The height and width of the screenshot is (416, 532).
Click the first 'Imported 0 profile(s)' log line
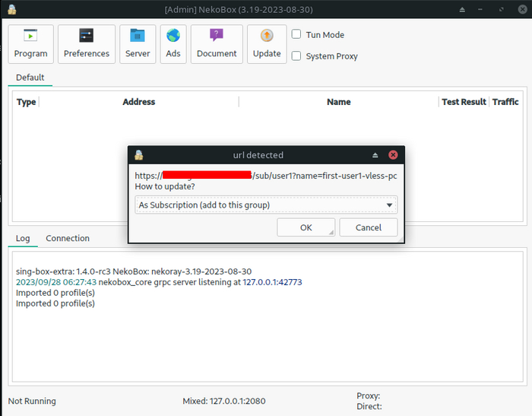[55, 293]
